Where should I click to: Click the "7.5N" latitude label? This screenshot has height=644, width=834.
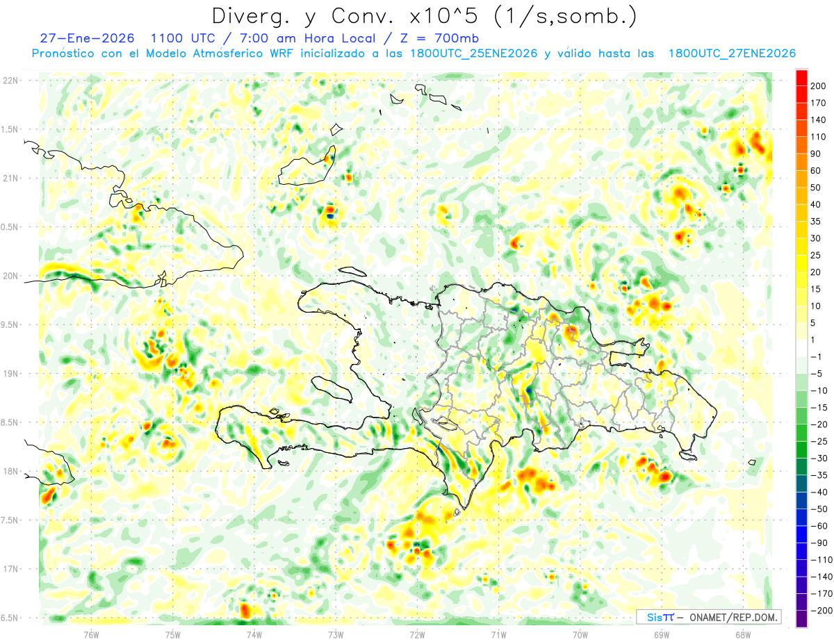click(x=10, y=520)
